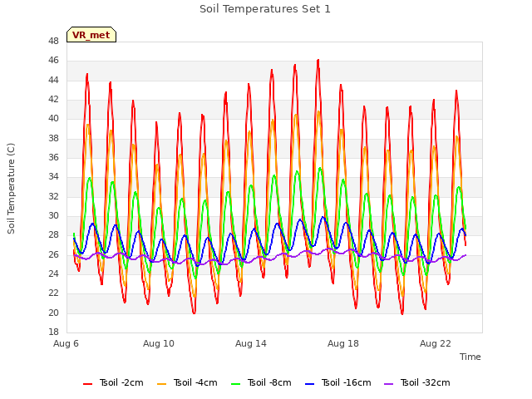Image resolution: width=532 pixels, height=399 pixels.
Task: Select the purple Tsoil -32cm legend swatch
Action: [x=389, y=383]
